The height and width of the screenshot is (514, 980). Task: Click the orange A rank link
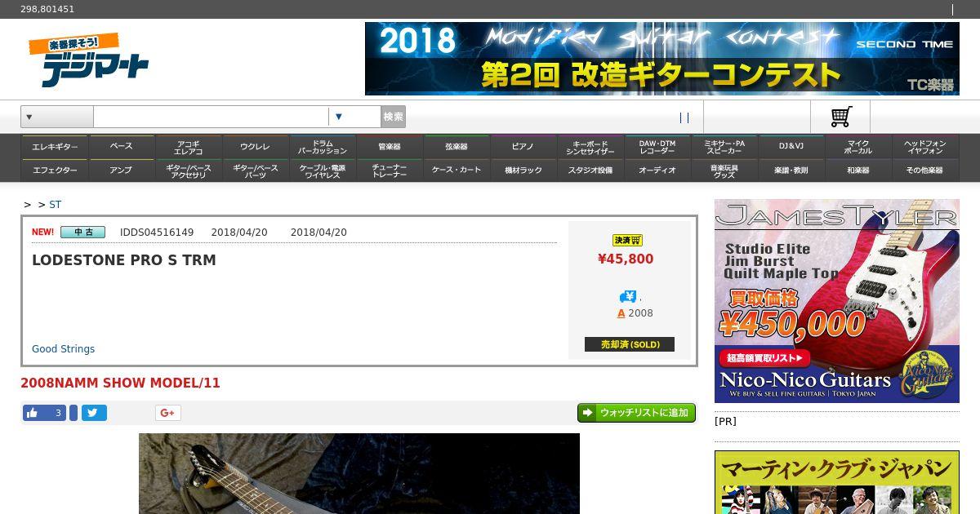(x=621, y=313)
